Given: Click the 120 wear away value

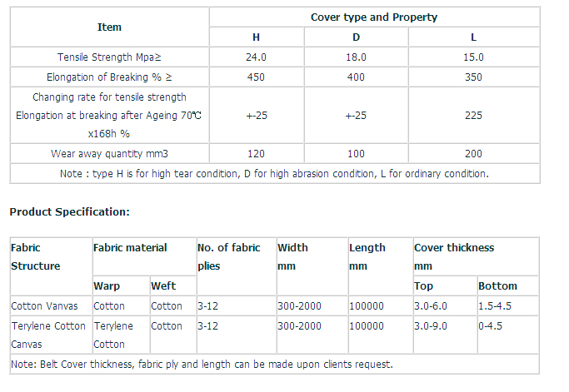Looking at the screenshot, I should pos(256,154).
